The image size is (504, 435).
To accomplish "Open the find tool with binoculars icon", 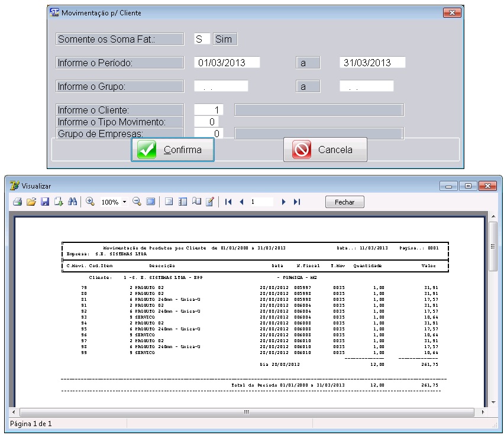I will coord(72,202).
